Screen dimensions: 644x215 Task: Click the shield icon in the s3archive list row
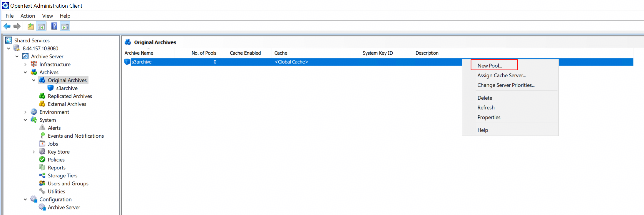[127, 62]
